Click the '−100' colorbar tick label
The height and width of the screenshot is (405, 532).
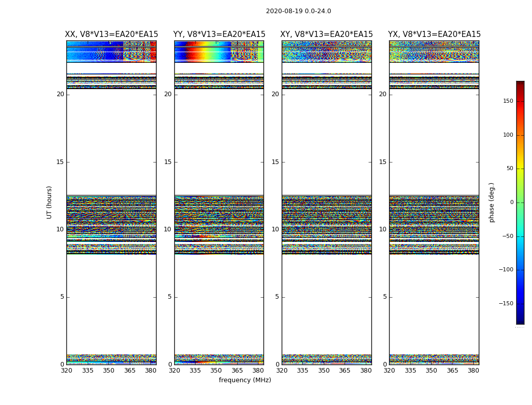[506, 270]
